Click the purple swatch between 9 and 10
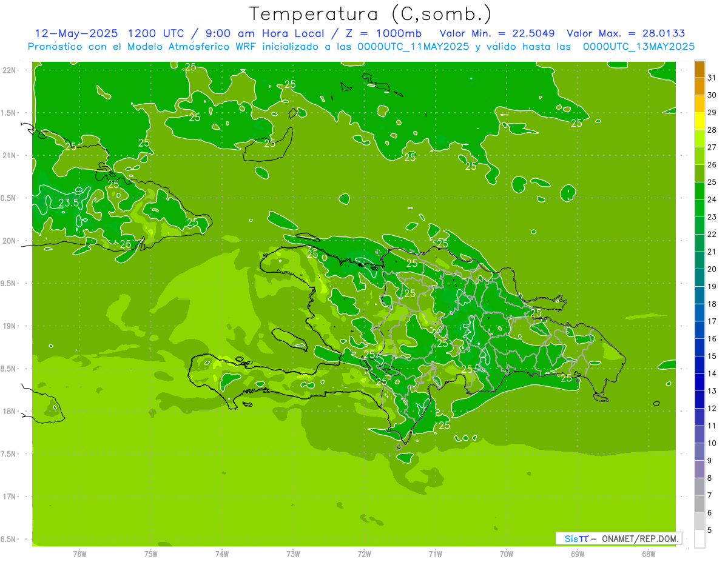Image resolution: width=728 pixels, height=562 pixels. [x=699, y=452]
